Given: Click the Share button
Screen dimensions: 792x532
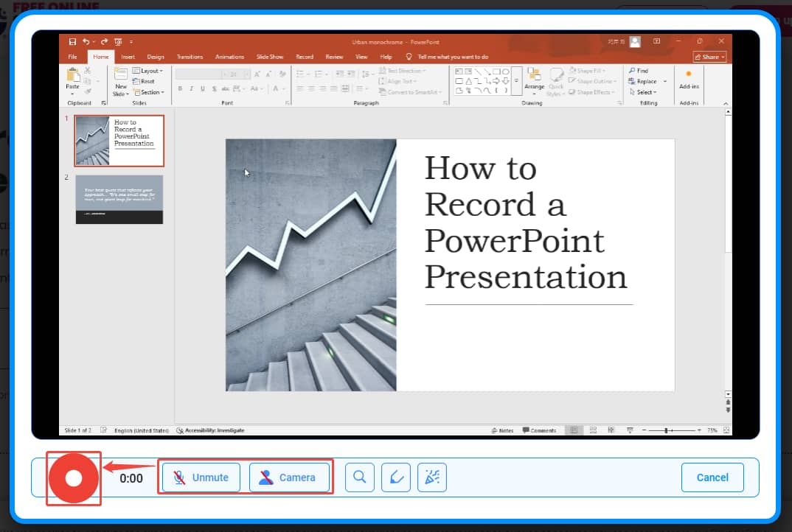Looking at the screenshot, I should (708, 56).
